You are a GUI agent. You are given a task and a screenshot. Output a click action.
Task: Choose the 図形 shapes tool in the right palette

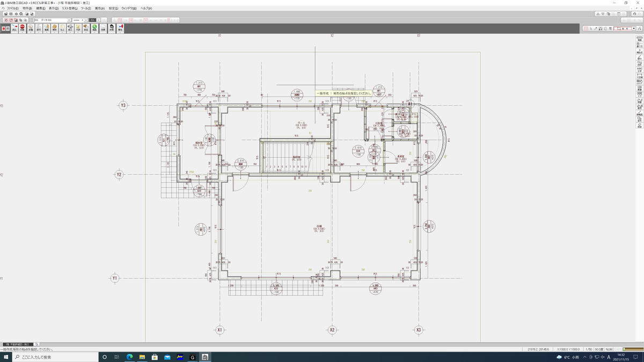[x=640, y=63]
